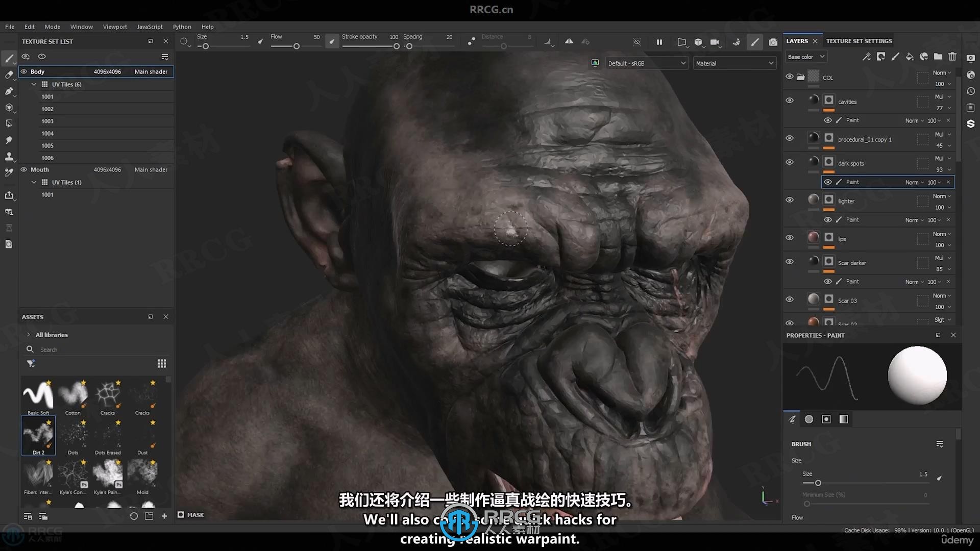Hide the cavities layer
980x551 pixels.
(x=790, y=101)
